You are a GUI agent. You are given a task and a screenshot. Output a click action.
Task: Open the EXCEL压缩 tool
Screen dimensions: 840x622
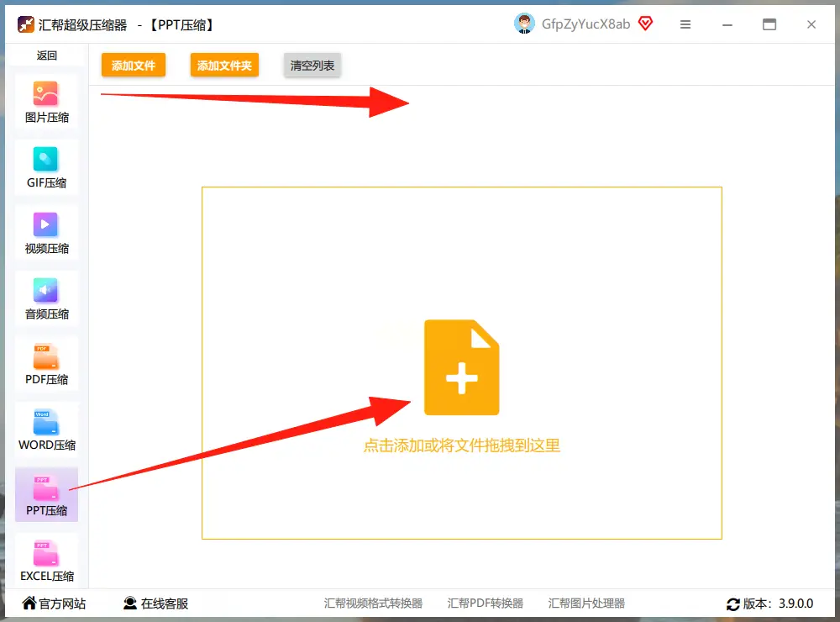point(46,559)
